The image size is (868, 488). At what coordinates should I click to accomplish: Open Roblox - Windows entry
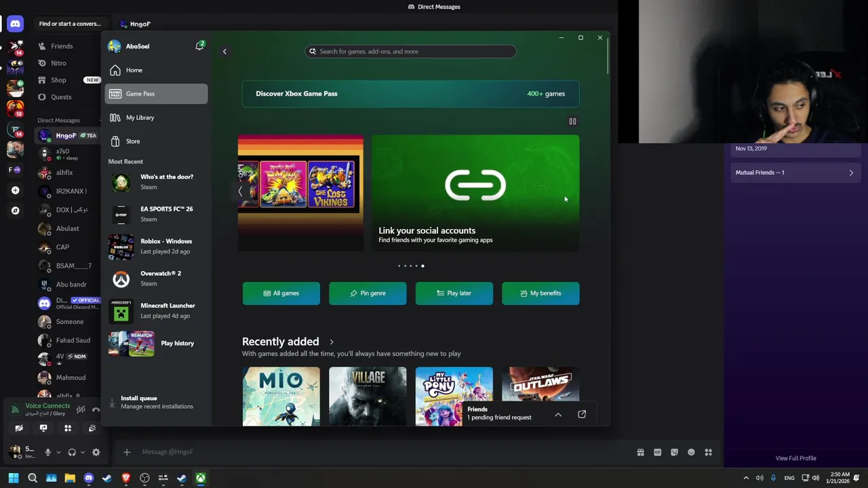pos(156,246)
